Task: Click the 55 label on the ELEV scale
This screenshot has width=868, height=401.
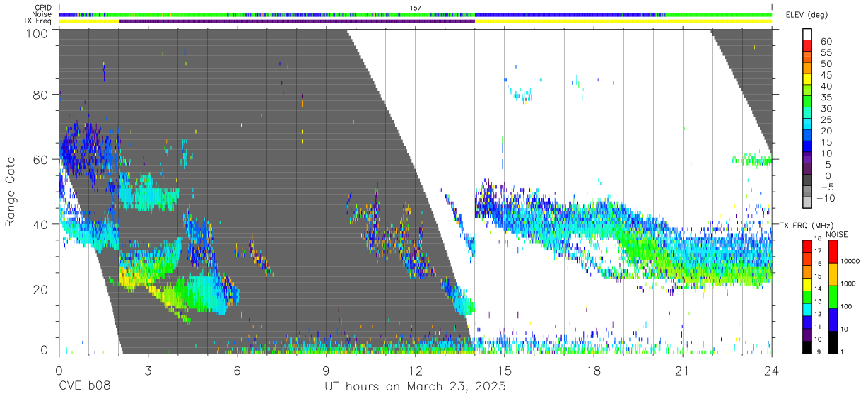Action: [x=826, y=53]
